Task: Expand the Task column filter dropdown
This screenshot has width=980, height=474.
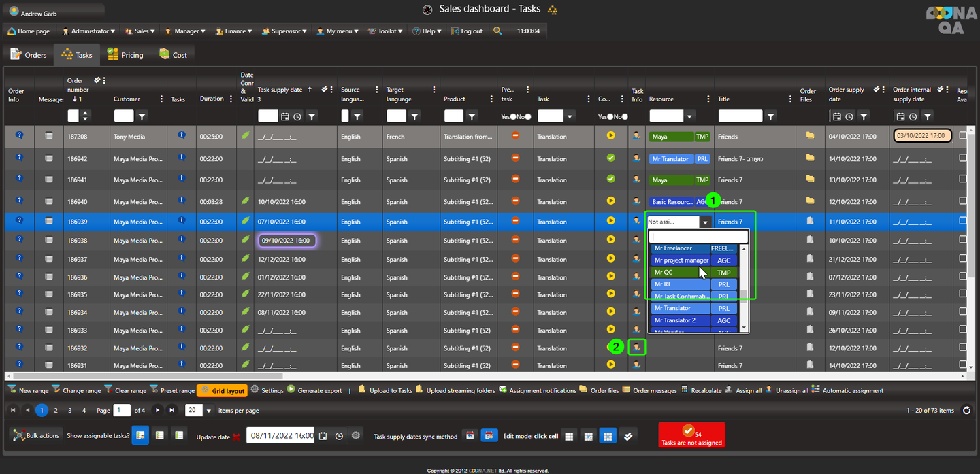Action: (570, 116)
